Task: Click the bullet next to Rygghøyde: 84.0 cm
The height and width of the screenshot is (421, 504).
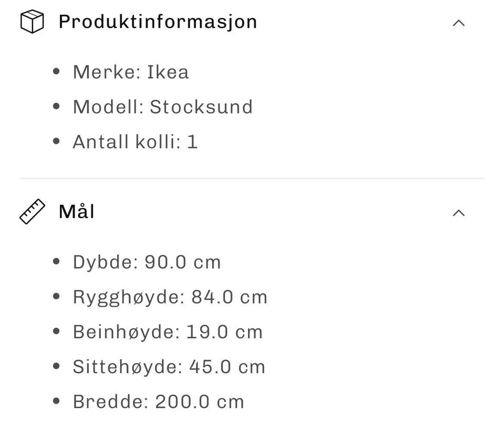Action: pyautogui.click(x=56, y=297)
